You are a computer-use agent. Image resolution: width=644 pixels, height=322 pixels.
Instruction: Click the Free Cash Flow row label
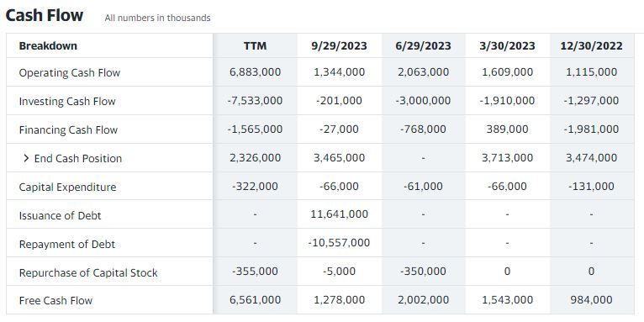coord(55,301)
